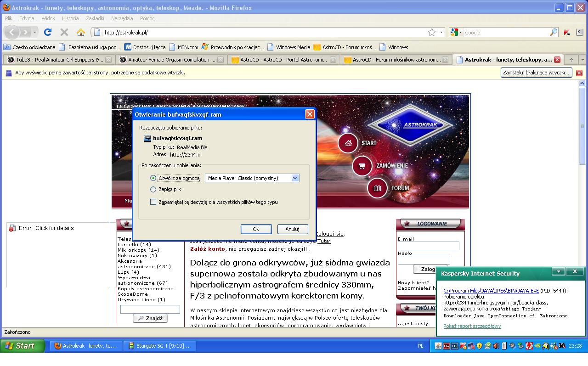Open the back/forward history dropdown arrow
This screenshot has width=588, height=366.
34,32
